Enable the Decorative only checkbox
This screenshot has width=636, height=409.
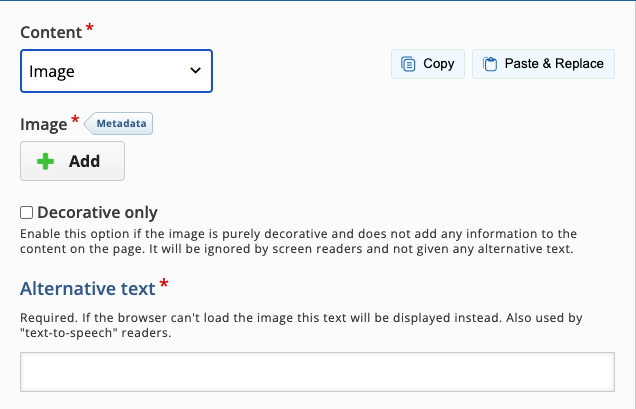(x=27, y=212)
